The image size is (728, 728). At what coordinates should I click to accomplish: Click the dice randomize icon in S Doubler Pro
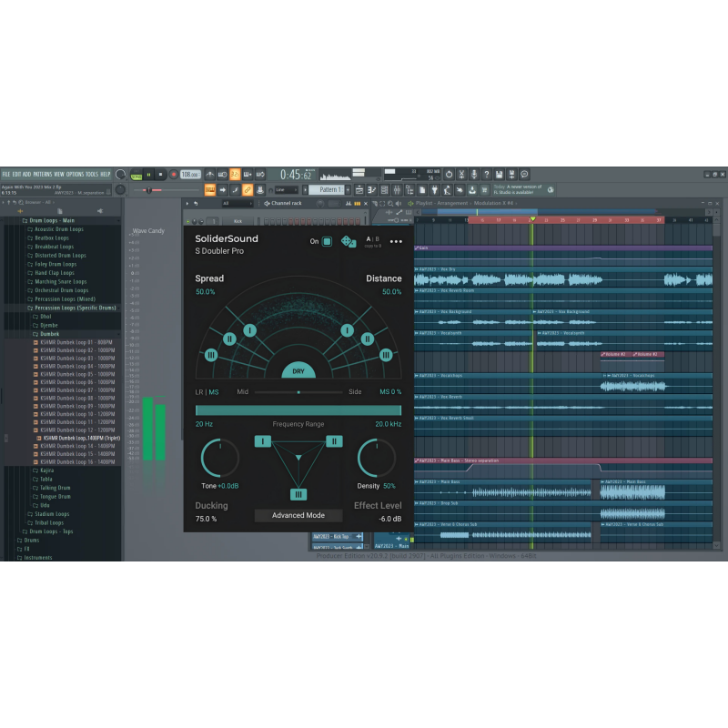pyautogui.click(x=349, y=241)
